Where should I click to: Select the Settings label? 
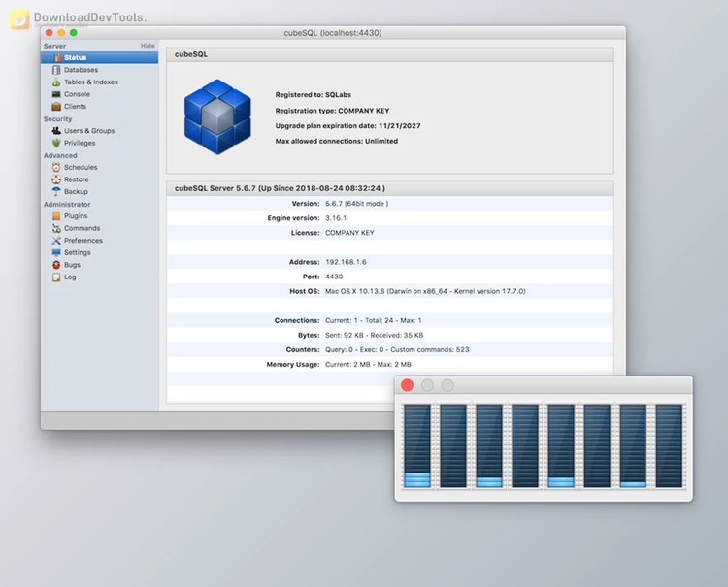(77, 252)
